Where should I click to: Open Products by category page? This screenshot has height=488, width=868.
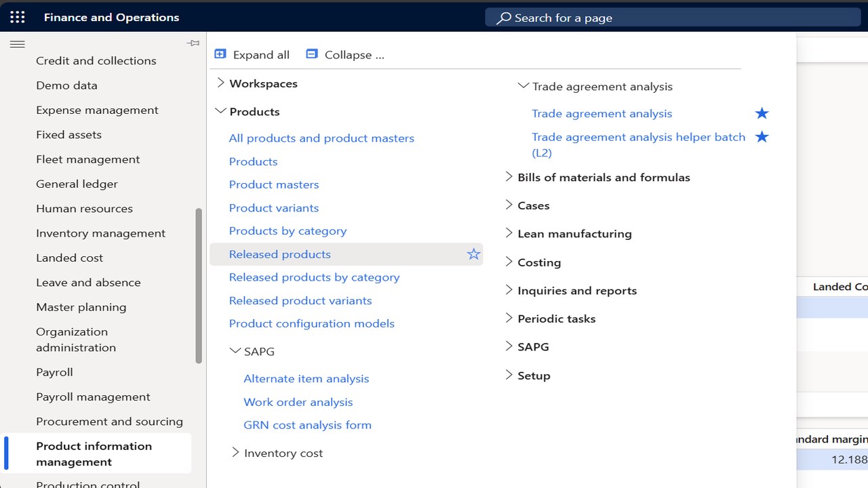point(288,230)
